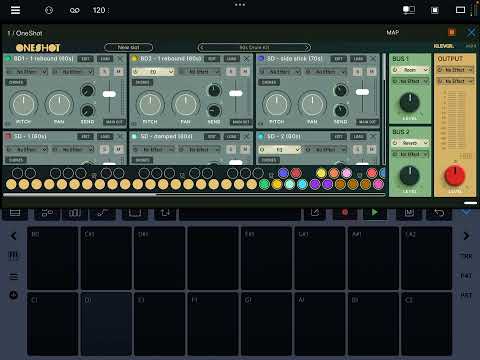Click EDIT on BD1 - 1 rebound slot
Image resolution: width=480 pixels, height=360 pixels.
[x=85, y=59]
